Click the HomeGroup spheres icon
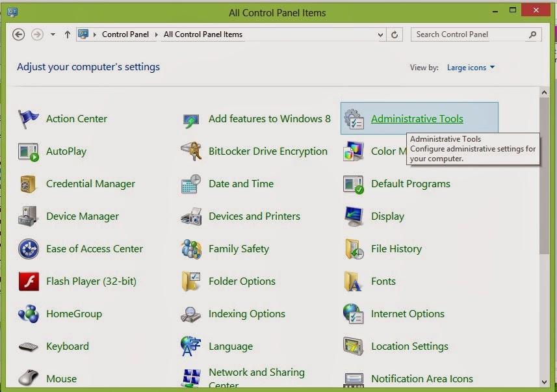557x392 pixels. pyautogui.click(x=29, y=314)
